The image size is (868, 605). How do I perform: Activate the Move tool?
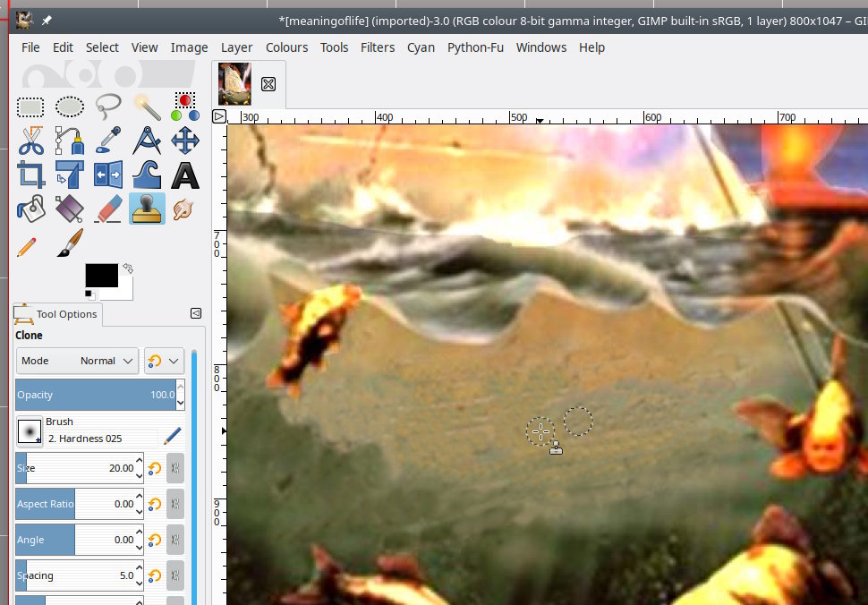[185, 141]
